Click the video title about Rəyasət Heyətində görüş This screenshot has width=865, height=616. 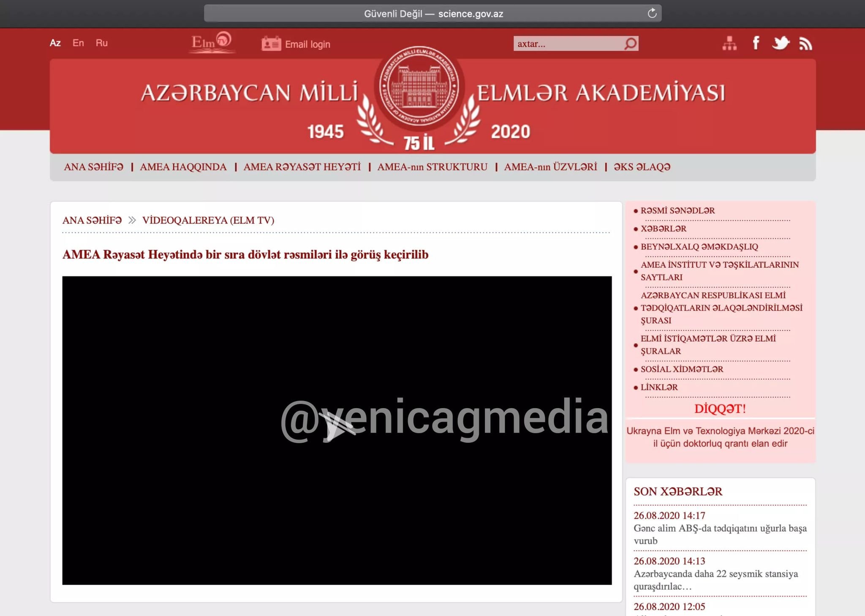(245, 255)
